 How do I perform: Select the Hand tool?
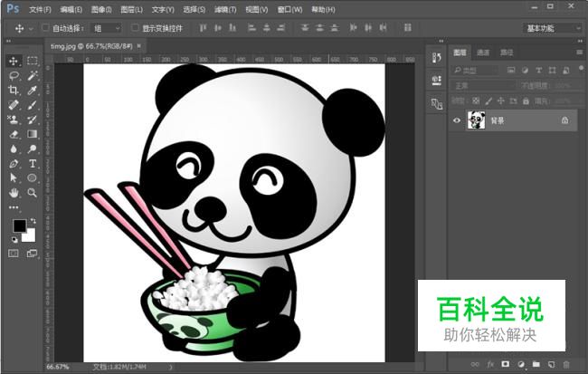point(14,193)
